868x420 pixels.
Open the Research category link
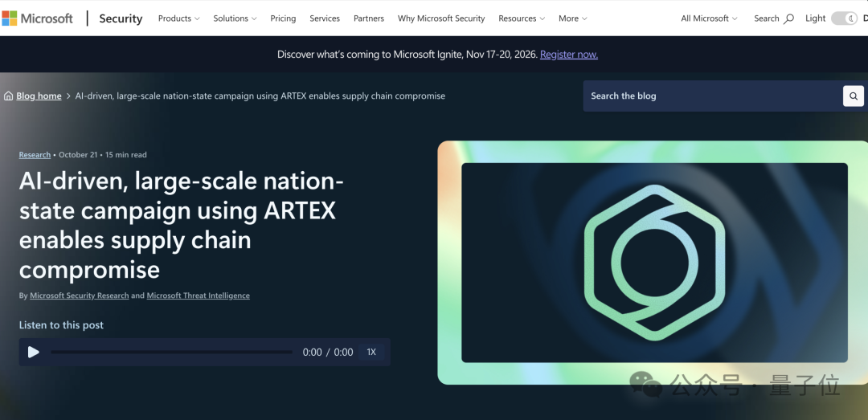35,155
